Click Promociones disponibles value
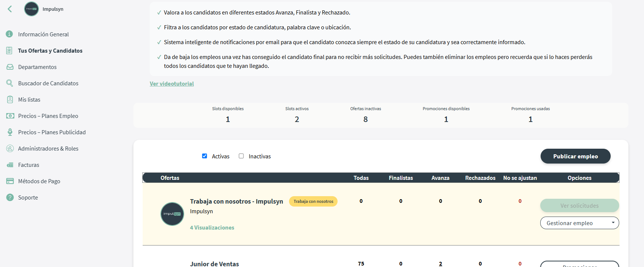 [446, 119]
